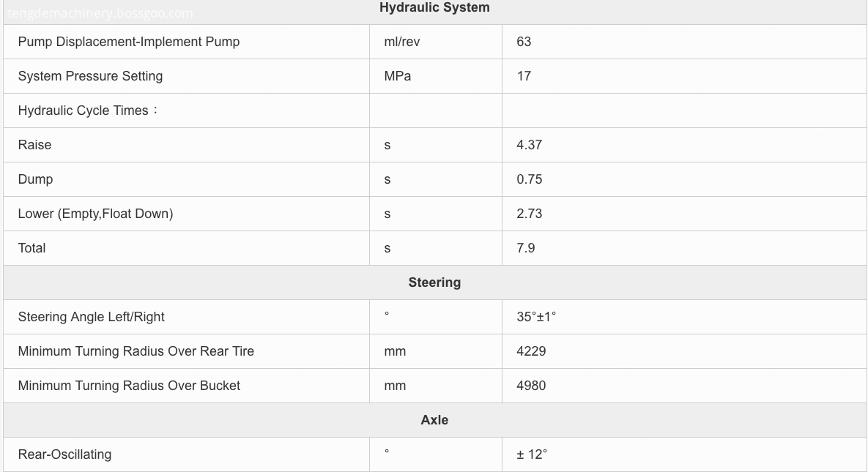Click the MPa unit cell
This screenshot has width=868, height=472.
pos(398,76)
